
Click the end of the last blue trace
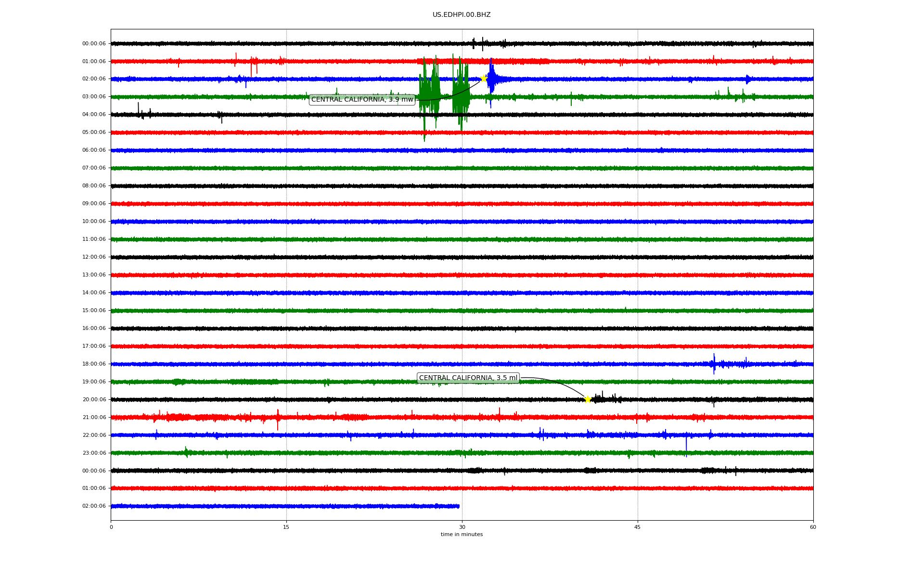click(458, 506)
